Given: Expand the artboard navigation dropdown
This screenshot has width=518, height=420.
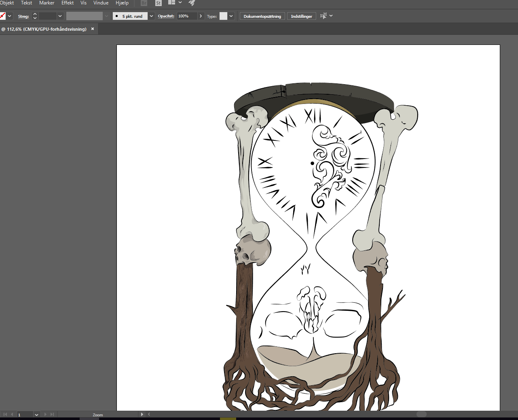Looking at the screenshot, I should point(36,415).
